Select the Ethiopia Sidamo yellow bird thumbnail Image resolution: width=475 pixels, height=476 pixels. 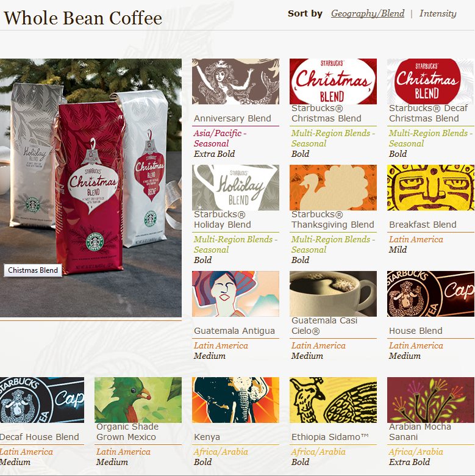click(x=333, y=400)
